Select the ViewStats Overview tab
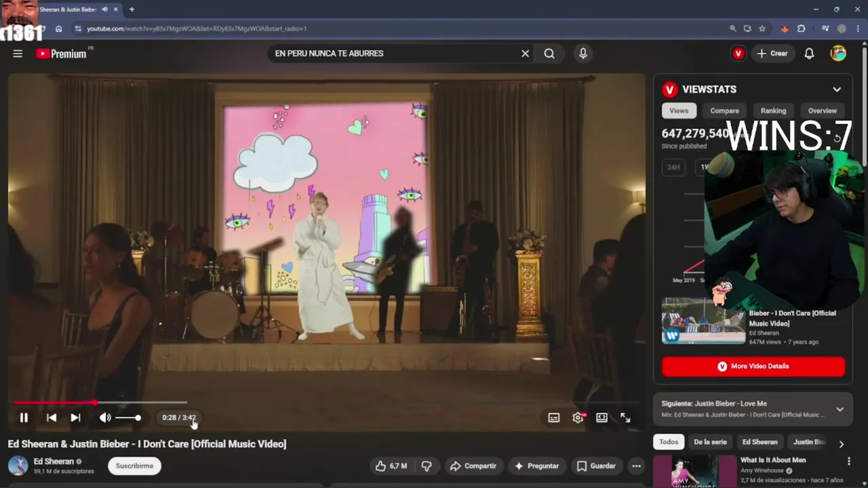868x488 pixels. click(x=822, y=110)
